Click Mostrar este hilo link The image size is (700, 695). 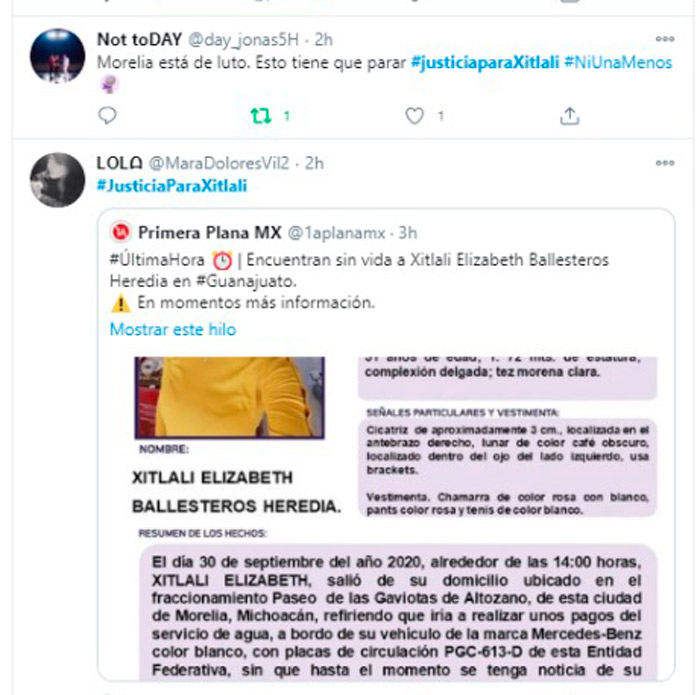click(173, 329)
